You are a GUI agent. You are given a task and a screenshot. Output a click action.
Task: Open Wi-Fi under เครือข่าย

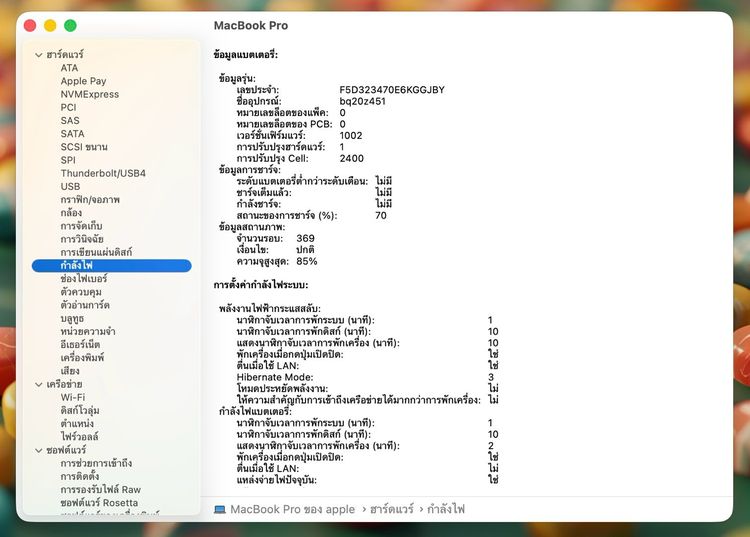click(73, 397)
